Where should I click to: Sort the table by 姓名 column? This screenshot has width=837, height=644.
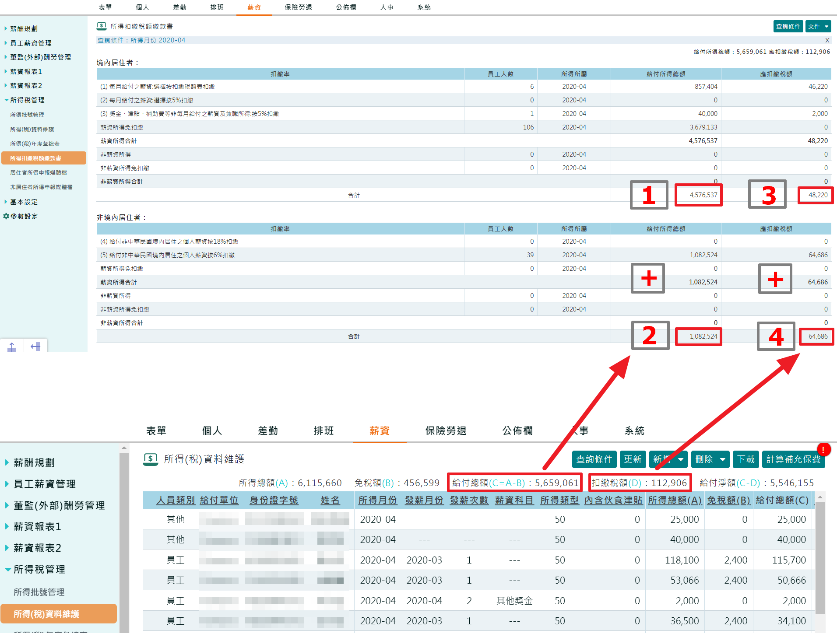pos(331,500)
